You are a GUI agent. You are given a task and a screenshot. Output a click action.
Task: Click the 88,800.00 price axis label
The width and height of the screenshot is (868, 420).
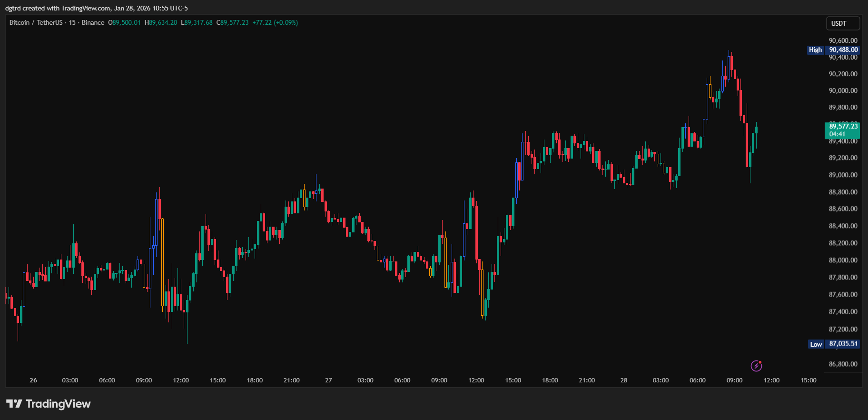click(x=843, y=192)
